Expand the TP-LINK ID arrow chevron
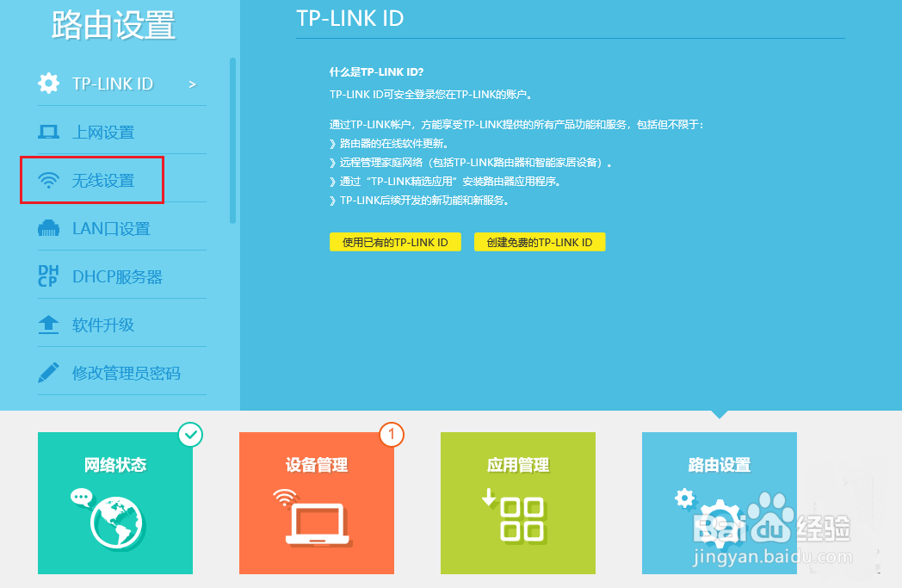 (192, 84)
